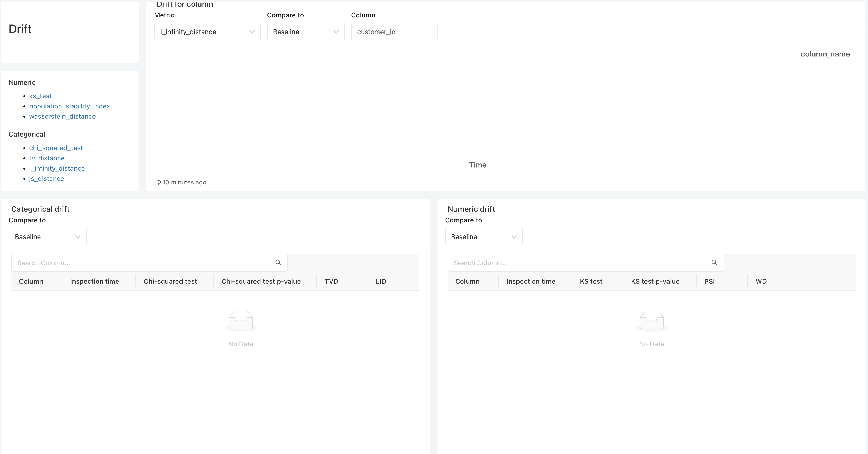Click the KS test p-value column header
This screenshot has width=868, height=454.
(655, 281)
